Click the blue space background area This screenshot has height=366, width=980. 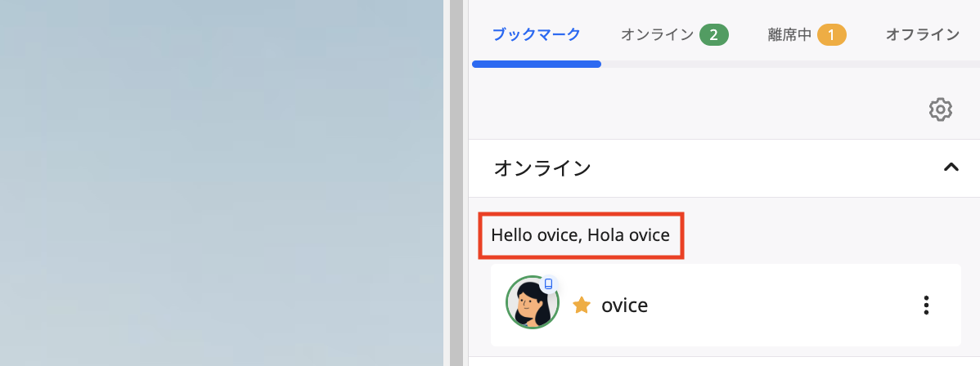[x=221, y=183]
